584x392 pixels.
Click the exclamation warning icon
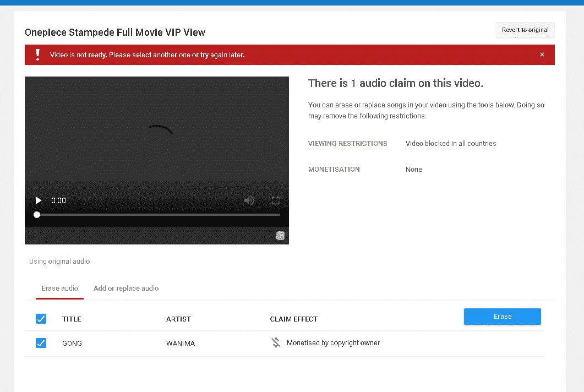(37, 55)
